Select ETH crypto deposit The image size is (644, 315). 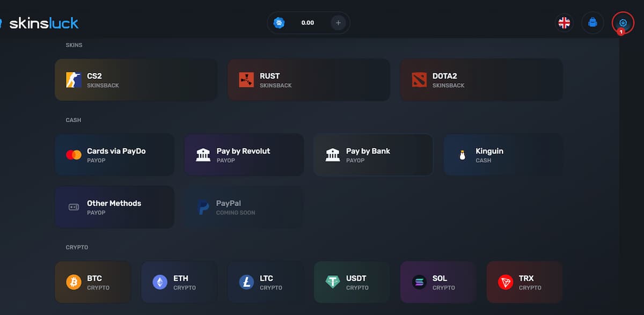[x=179, y=282]
